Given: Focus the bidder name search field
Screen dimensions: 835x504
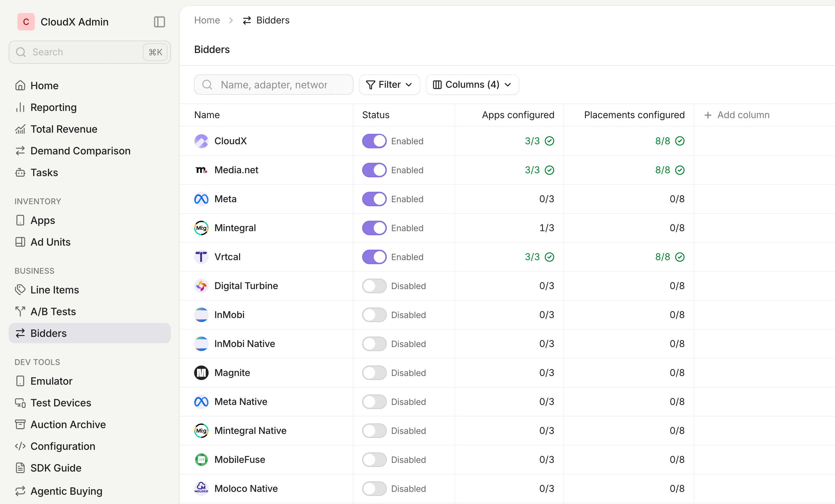Looking at the screenshot, I should tap(274, 85).
